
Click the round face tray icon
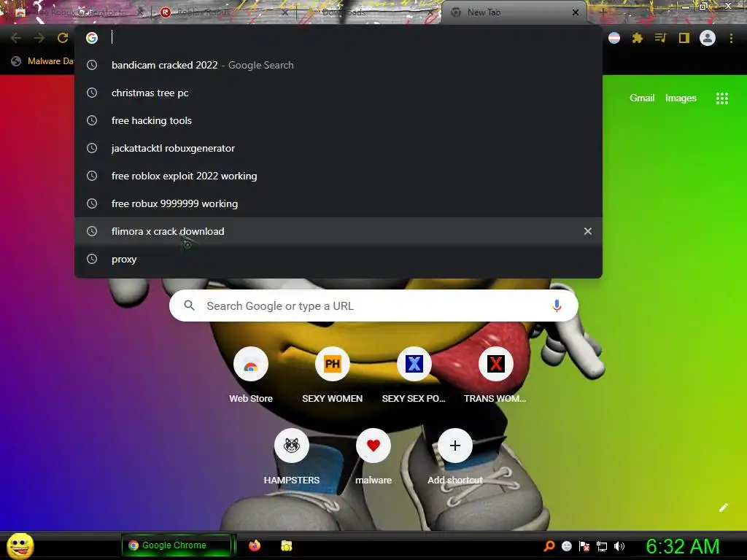pos(566,546)
